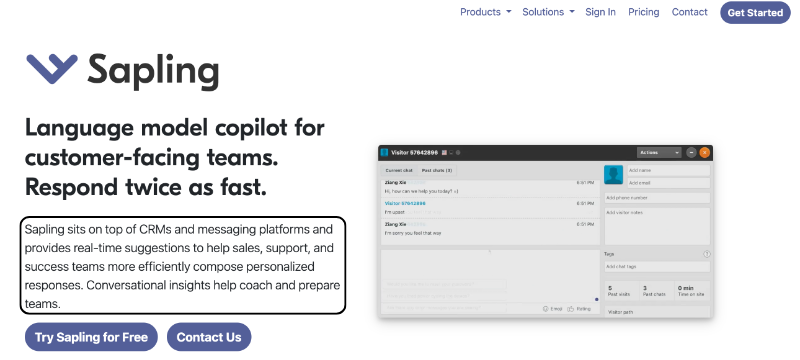
Task: Click the Sapling chevron logo icon
Action: (x=52, y=69)
